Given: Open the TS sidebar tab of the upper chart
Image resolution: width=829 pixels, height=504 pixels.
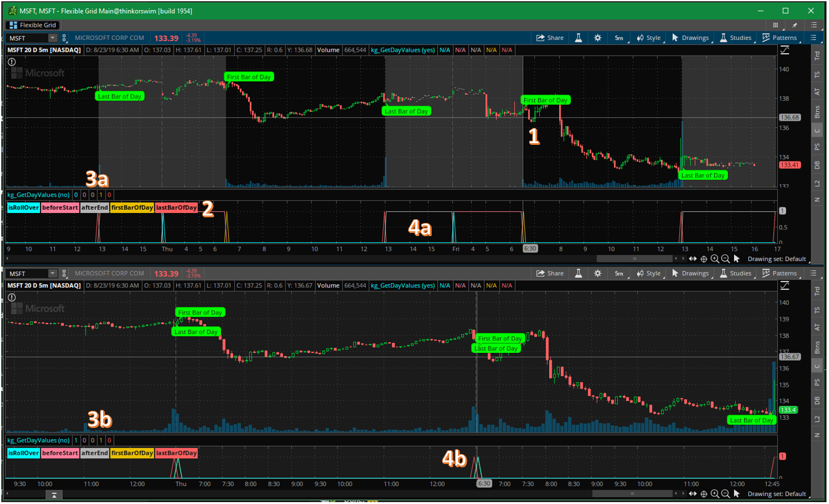Looking at the screenshot, I should [x=818, y=74].
